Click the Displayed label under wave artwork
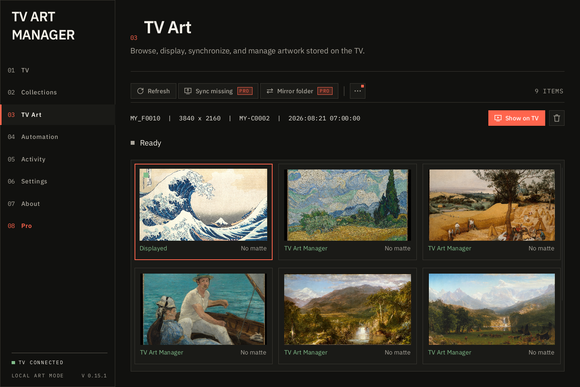This screenshot has width=580, height=387. [153, 248]
